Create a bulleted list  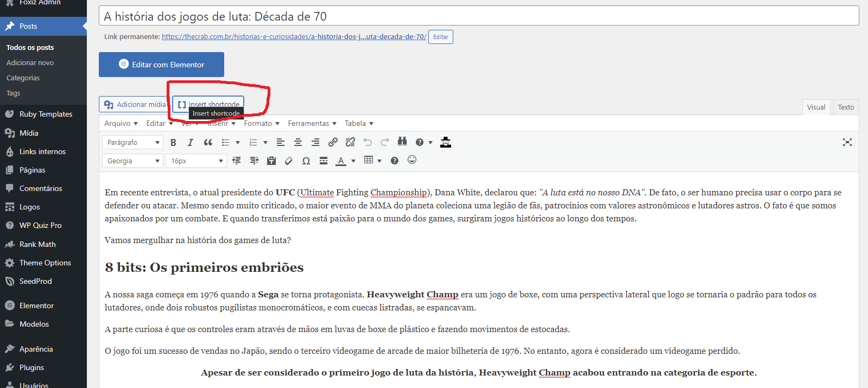226,143
